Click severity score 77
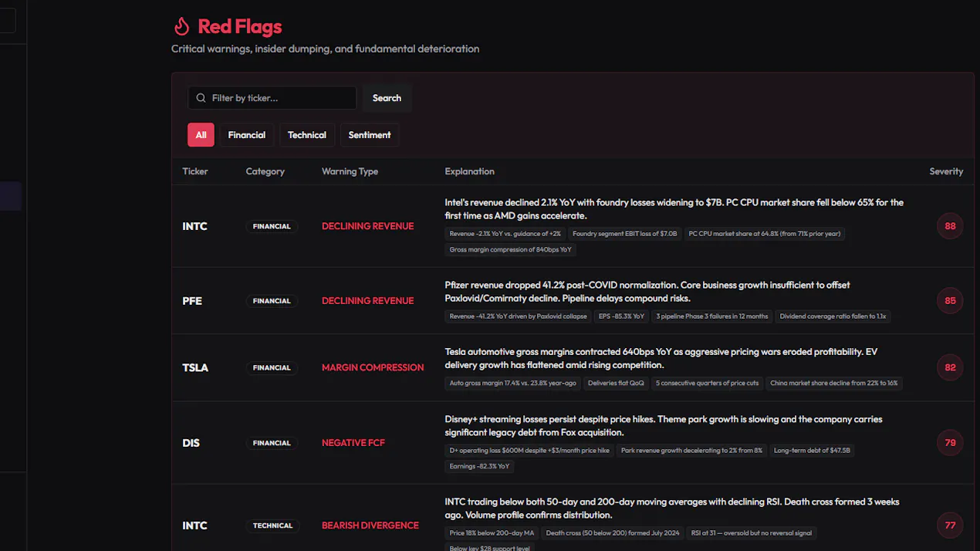This screenshot has height=551, width=980. [x=950, y=526]
